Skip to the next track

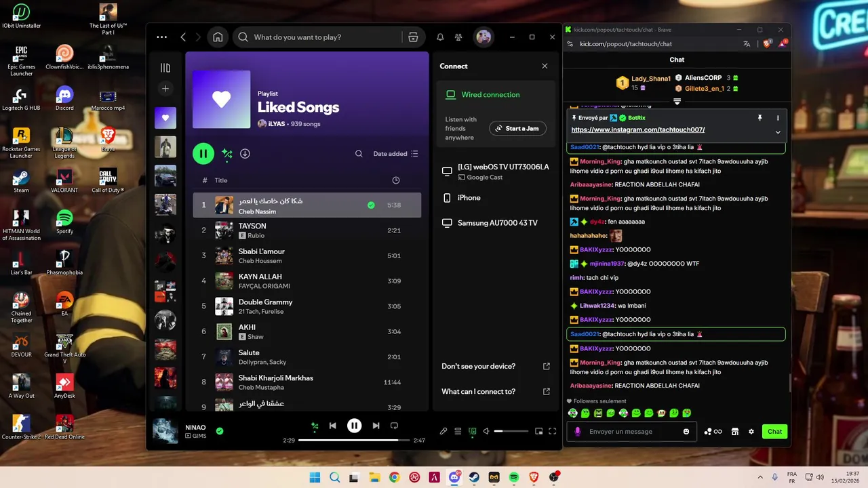click(376, 426)
